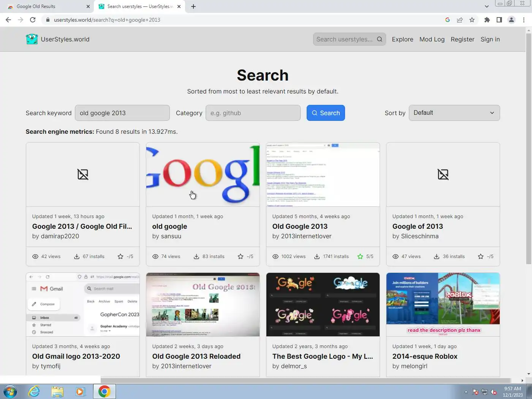
Task: Open the 'old google' style by sansuu
Action: click(169, 226)
